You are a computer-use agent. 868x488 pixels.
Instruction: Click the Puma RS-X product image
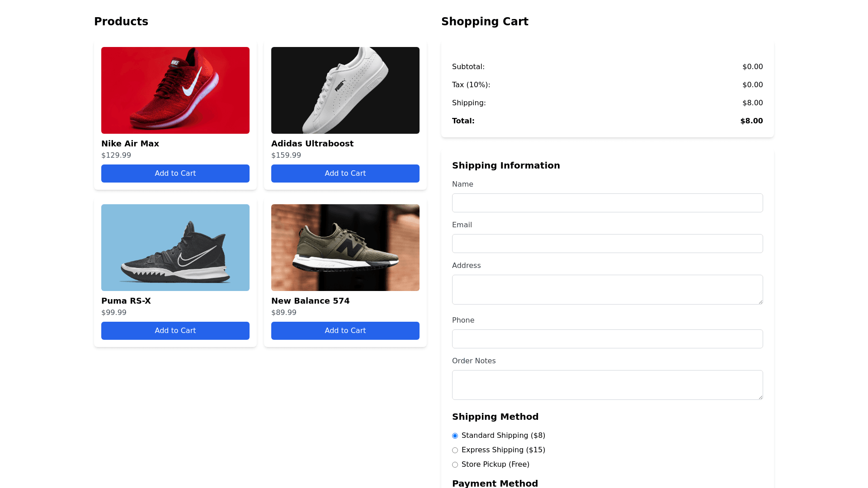[175, 248]
